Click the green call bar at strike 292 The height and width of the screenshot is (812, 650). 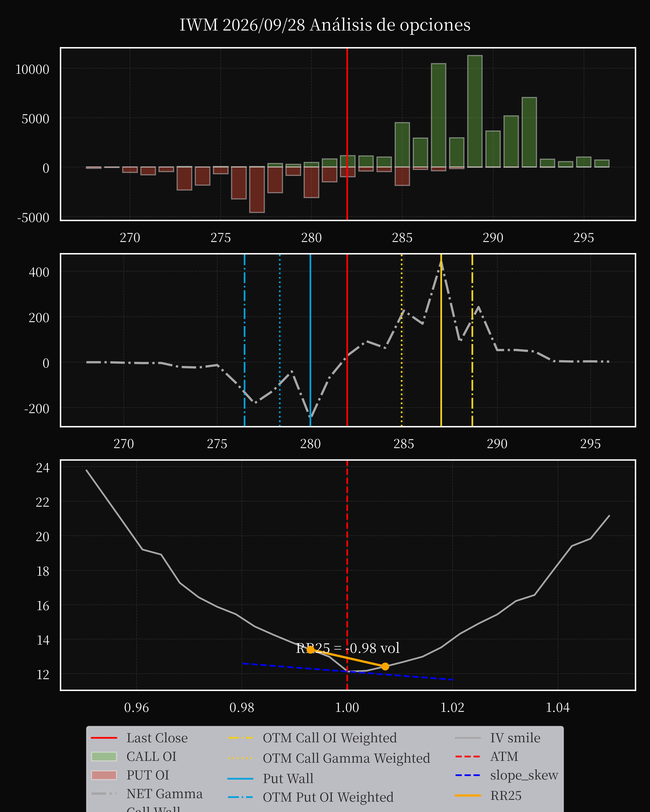point(529,132)
